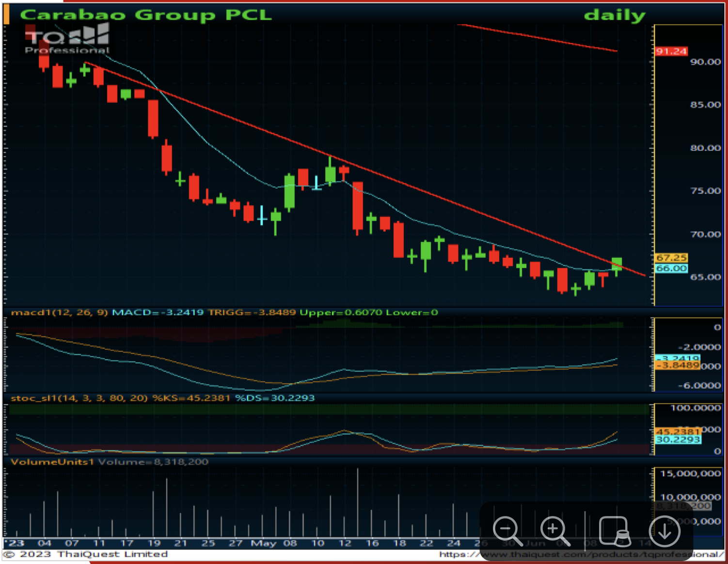Click the 22 date axis label
This screenshot has height=564, width=728.
point(427,543)
